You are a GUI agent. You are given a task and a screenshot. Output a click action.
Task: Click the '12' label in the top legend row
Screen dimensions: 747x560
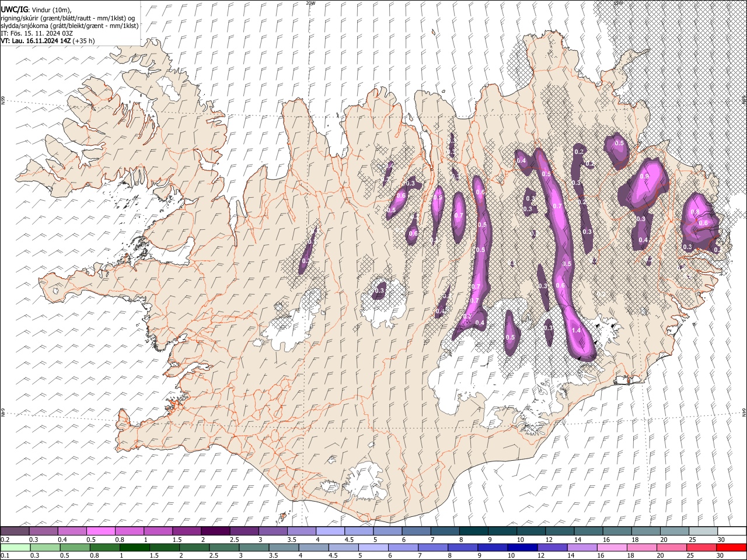tap(549, 539)
